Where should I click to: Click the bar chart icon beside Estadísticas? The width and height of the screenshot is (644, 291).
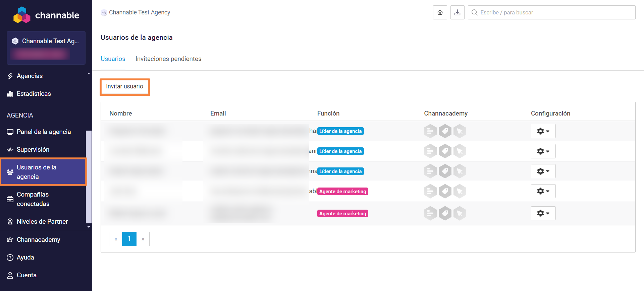coord(10,94)
